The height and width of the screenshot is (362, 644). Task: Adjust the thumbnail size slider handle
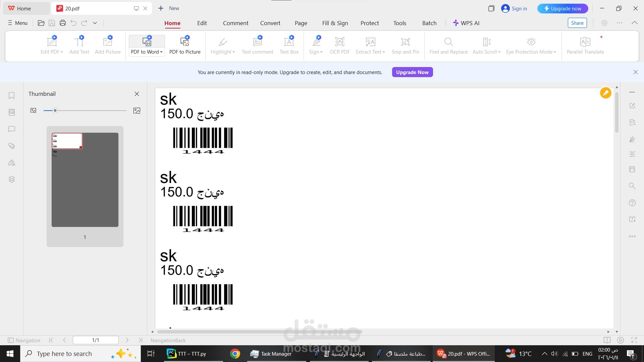[x=55, y=111]
